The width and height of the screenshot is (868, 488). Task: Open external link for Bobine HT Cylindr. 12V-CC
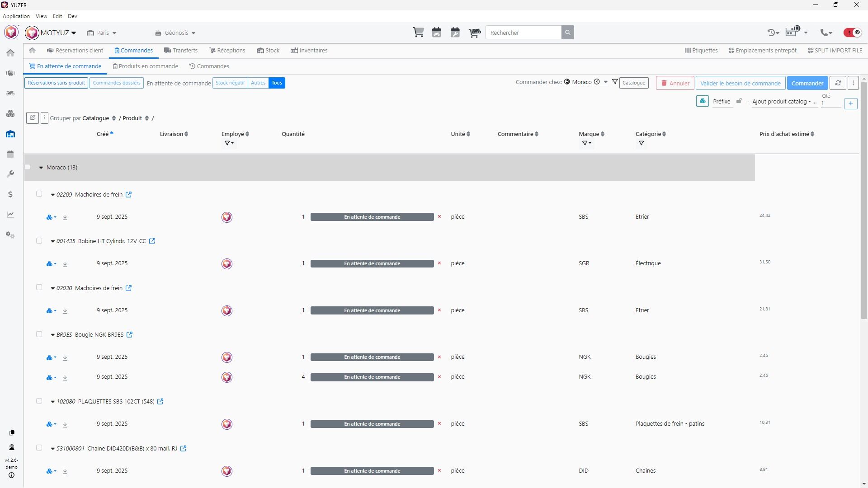(152, 241)
